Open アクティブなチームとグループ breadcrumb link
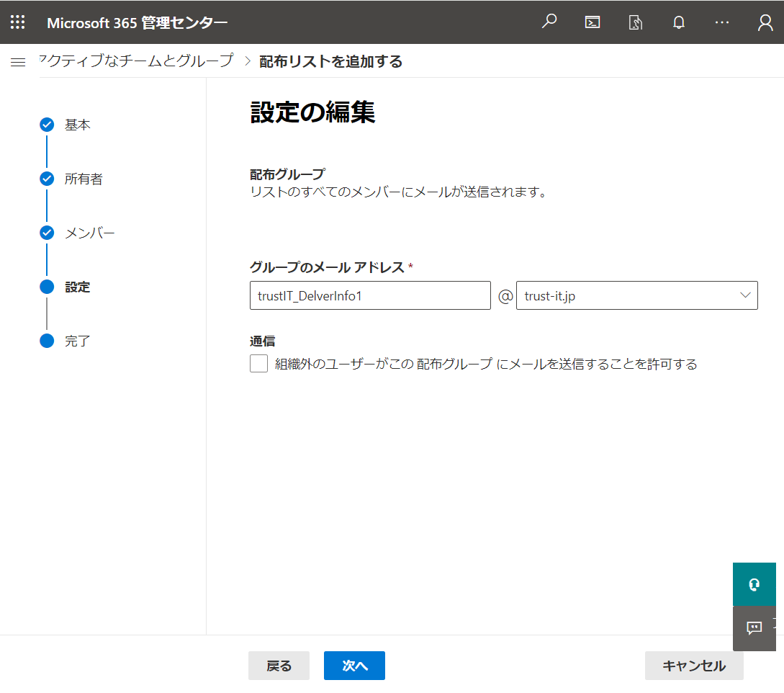Viewport: 784px width, 693px height. pos(137,61)
